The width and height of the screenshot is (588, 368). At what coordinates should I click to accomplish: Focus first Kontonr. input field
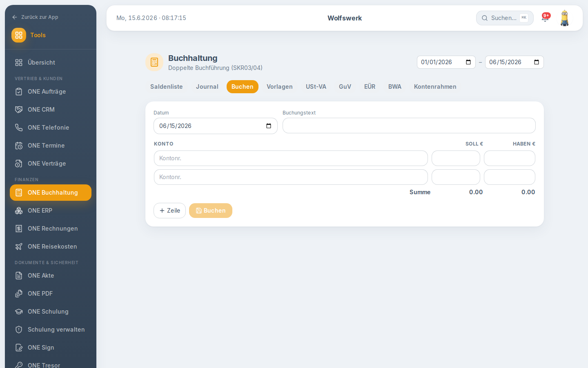(x=291, y=158)
